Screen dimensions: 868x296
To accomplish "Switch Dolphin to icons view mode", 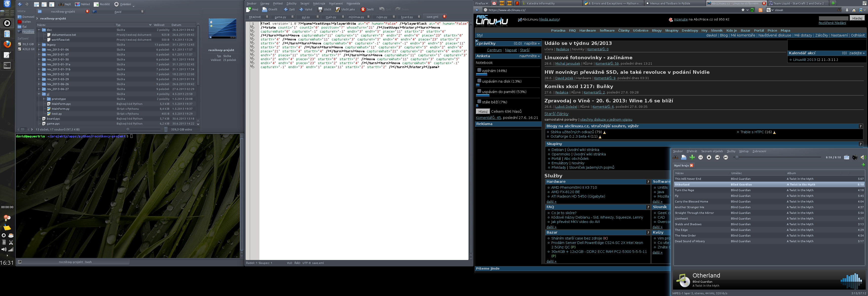I will tap(36, 4).
